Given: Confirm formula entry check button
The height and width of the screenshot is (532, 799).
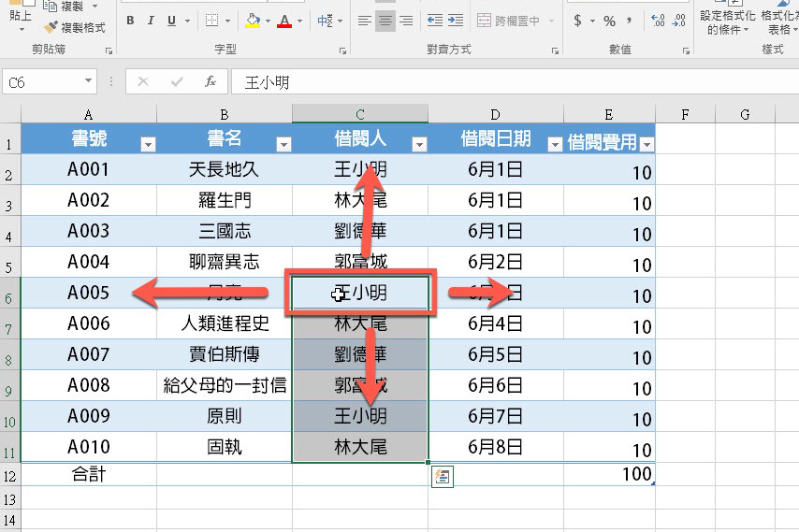Looking at the screenshot, I should point(177,81).
